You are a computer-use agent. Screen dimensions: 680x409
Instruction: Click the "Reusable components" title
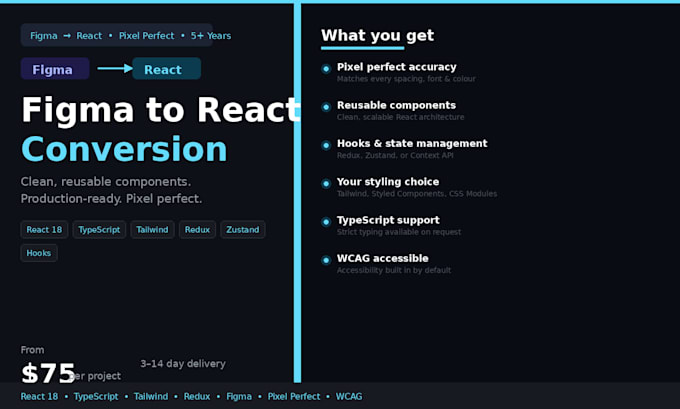[x=396, y=105]
